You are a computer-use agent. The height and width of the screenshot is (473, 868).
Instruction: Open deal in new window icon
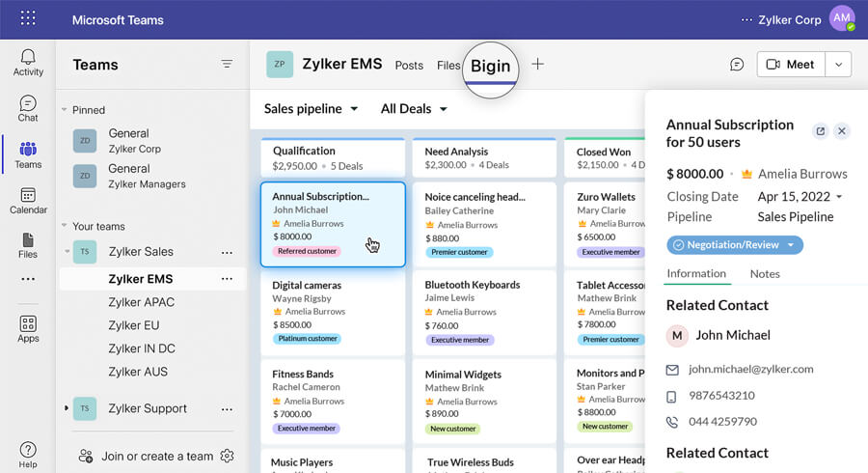pos(820,131)
